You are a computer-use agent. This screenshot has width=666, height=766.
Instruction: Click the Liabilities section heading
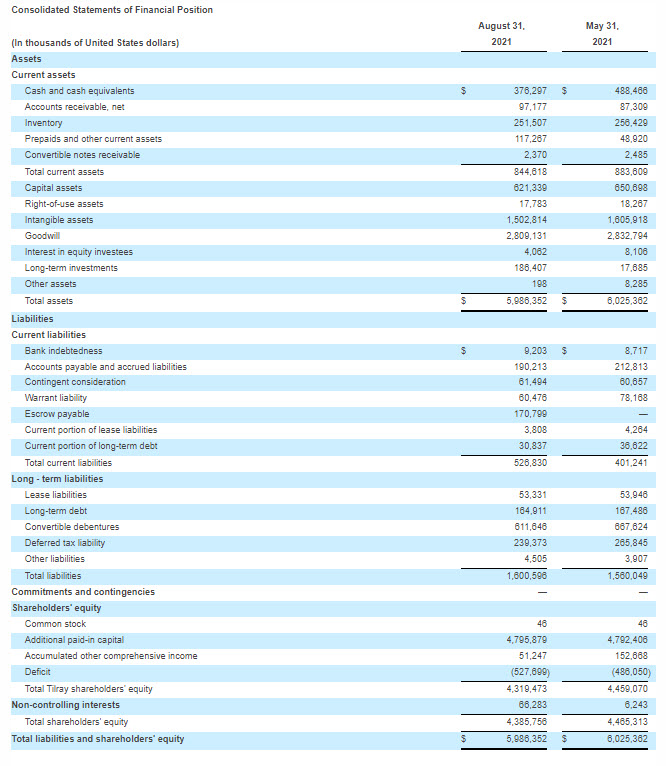click(32, 319)
